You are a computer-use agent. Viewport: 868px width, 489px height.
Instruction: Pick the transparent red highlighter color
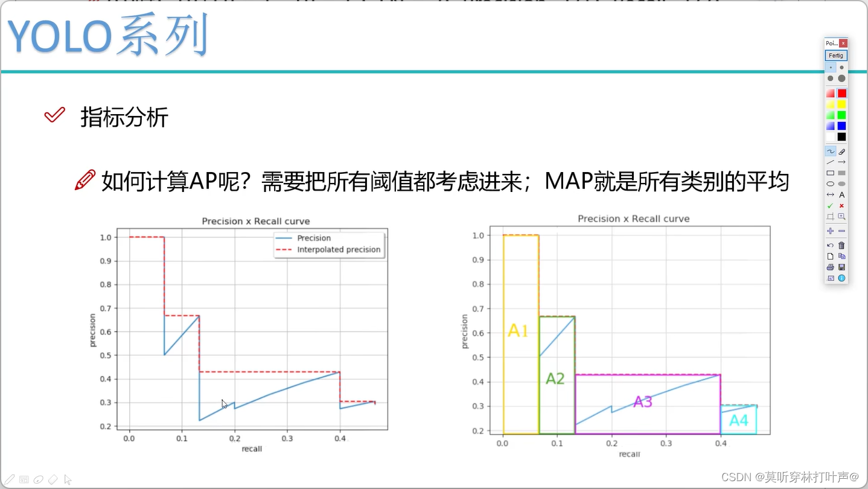(831, 93)
